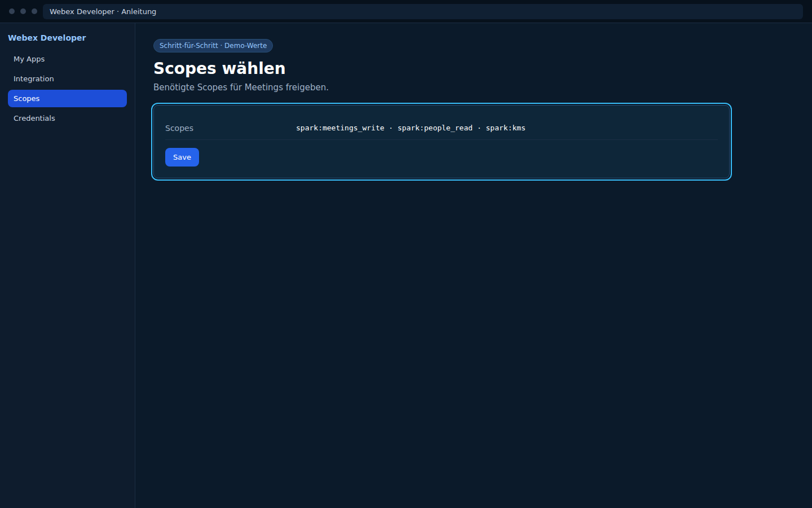
Task: Click the blue Save button
Action: point(182,157)
